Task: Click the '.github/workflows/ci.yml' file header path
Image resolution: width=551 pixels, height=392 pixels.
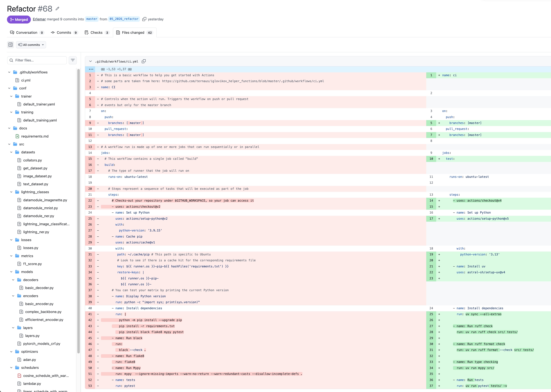Action: [117, 62]
